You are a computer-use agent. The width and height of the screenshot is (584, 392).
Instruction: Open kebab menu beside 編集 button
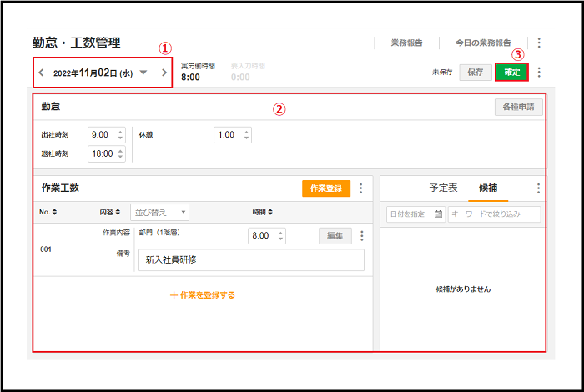pos(362,236)
